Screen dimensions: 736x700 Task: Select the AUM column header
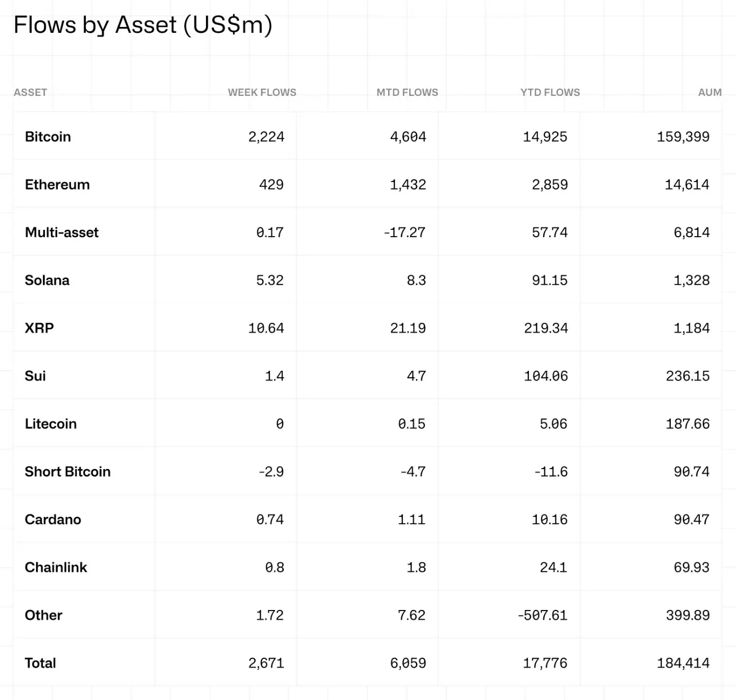[x=710, y=92]
